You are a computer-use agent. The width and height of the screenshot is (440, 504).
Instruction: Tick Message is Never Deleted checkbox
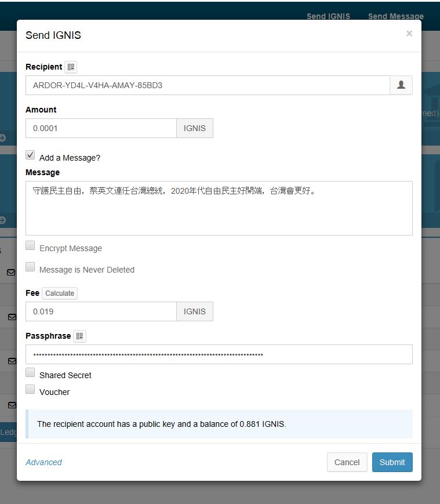(x=30, y=267)
